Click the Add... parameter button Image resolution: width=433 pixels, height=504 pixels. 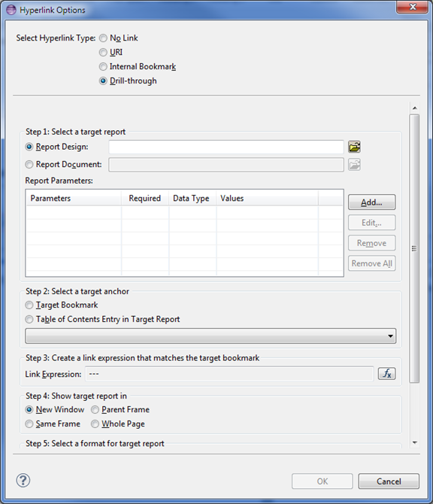(x=371, y=202)
